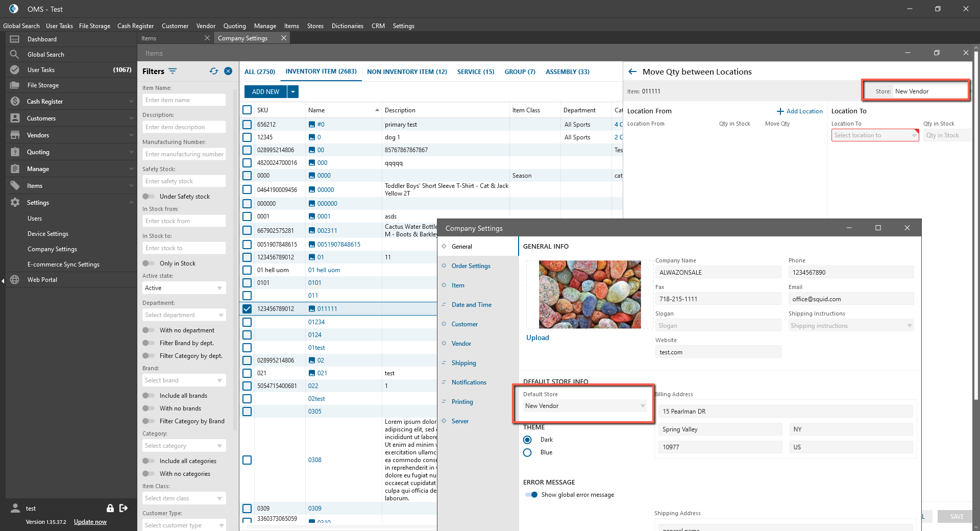Click the Cash Register dollar icon
Screen dimensions: 980x531
pos(15,102)
